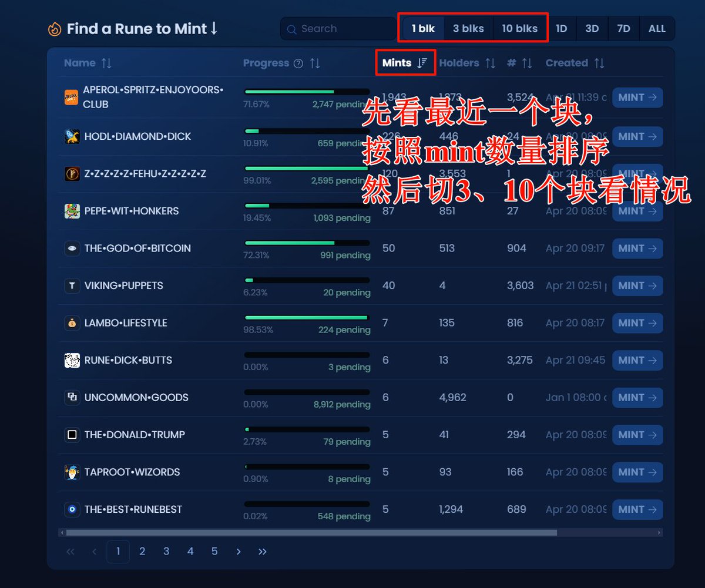
Task: Open TAPROOT•WIZORDS rune name
Action: (x=132, y=472)
